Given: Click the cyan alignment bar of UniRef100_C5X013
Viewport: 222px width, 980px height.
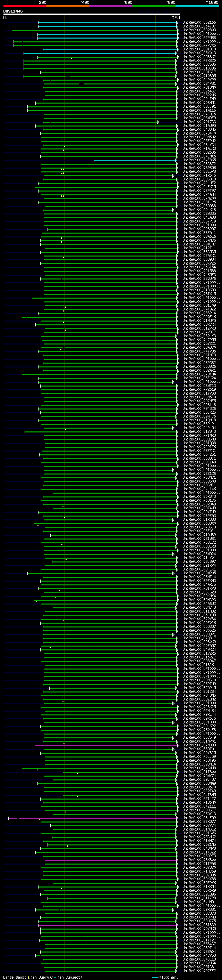Looking at the screenshot, I should tap(100, 53).
